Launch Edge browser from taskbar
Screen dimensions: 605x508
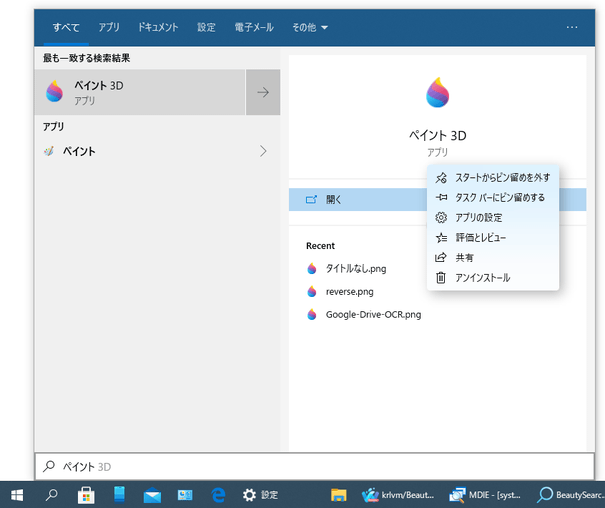218,495
